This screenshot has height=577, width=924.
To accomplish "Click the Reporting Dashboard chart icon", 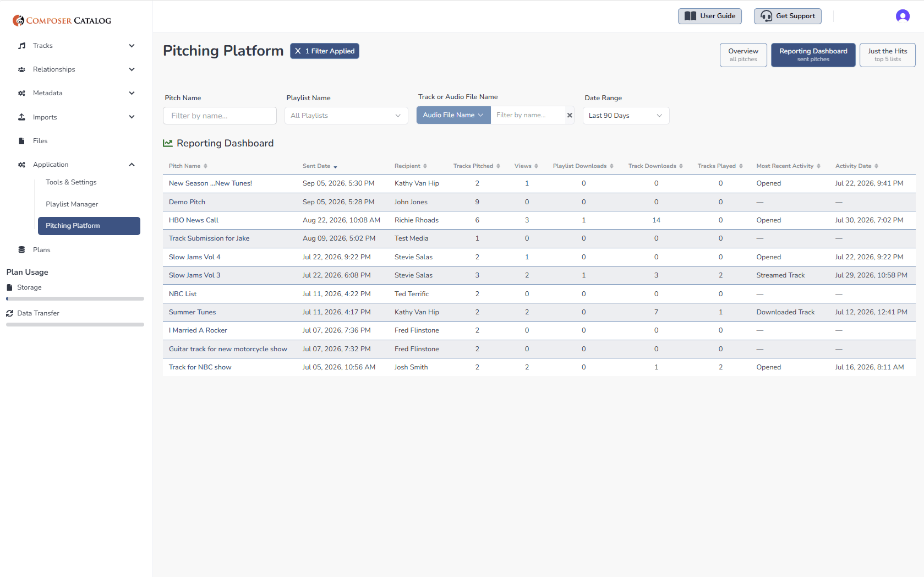I will (x=168, y=143).
